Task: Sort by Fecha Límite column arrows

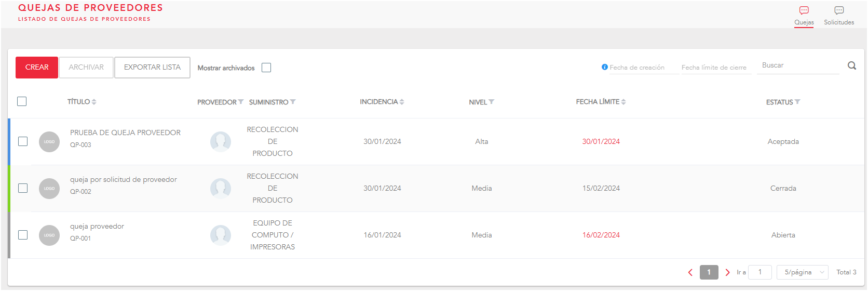Action: click(x=623, y=102)
